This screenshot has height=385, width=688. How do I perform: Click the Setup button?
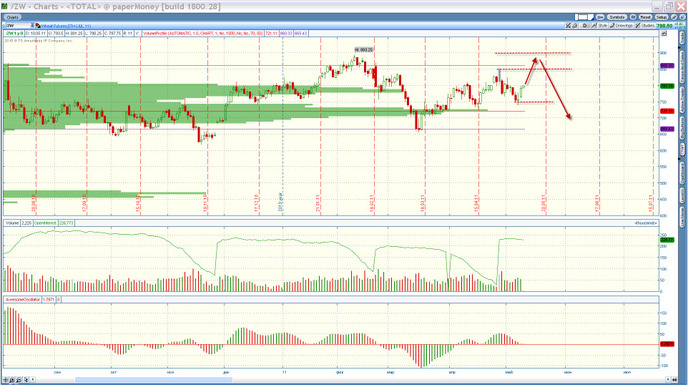[x=661, y=17]
